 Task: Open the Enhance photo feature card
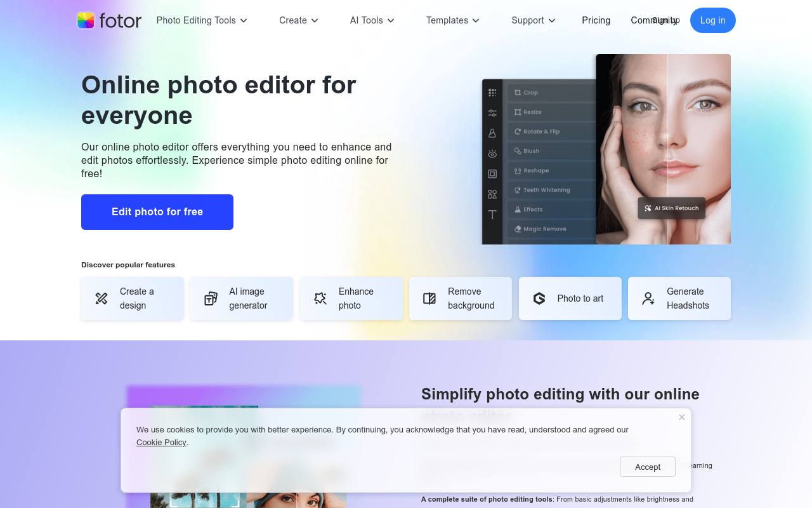click(351, 298)
